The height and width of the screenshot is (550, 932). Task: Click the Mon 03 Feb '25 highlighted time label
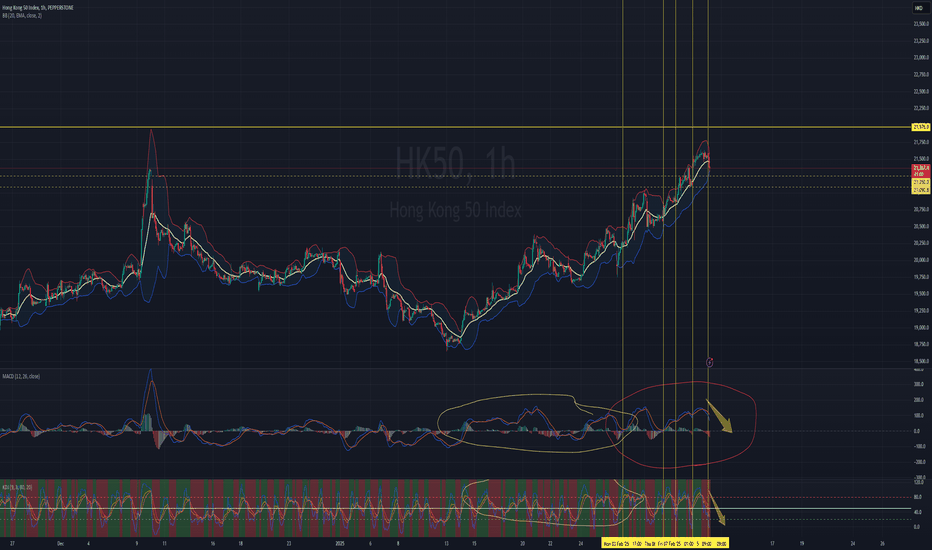(616, 543)
